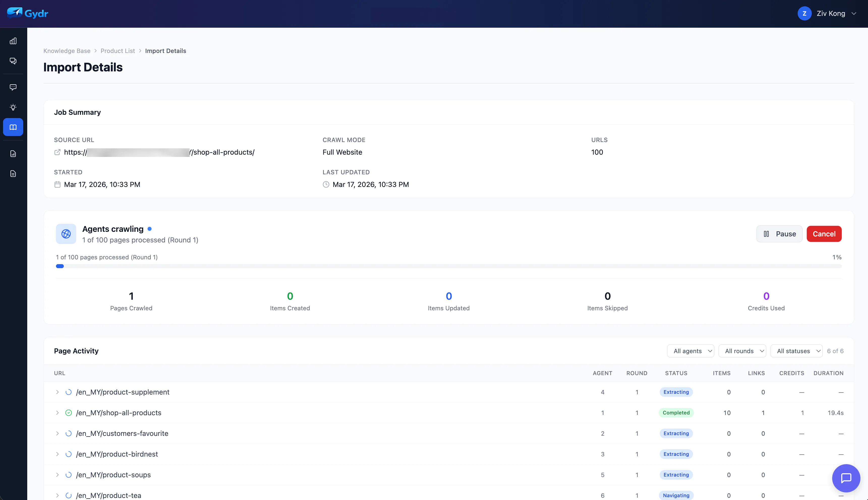Click the Credits Used stat
The image size is (868, 500).
766,301
